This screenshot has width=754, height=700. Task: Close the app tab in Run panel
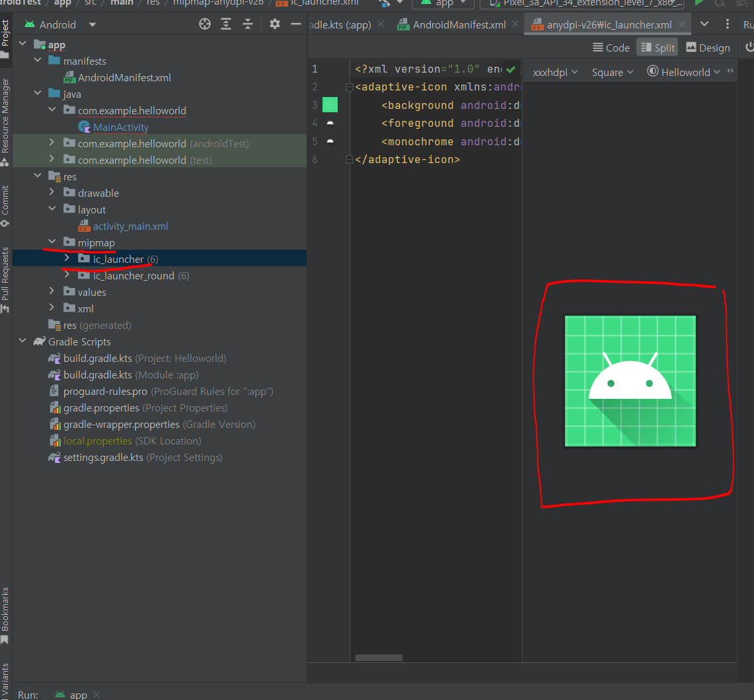pyautogui.click(x=96, y=695)
